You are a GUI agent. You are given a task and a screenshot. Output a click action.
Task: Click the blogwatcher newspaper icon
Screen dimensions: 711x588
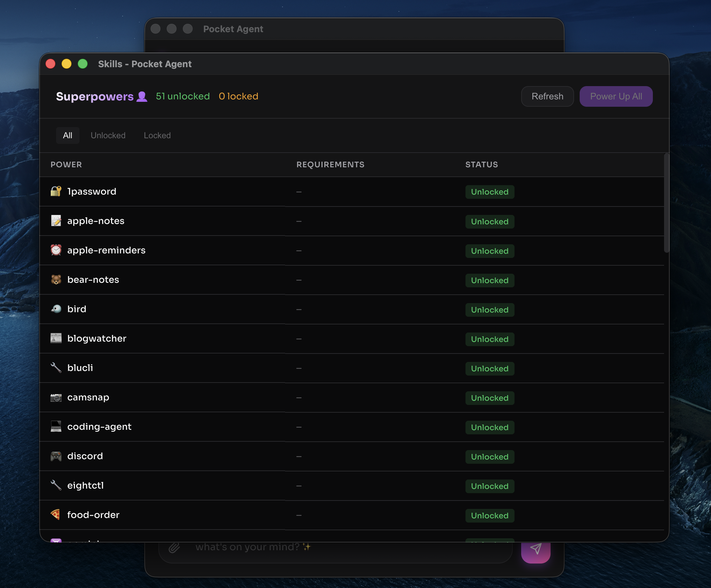[56, 338]
